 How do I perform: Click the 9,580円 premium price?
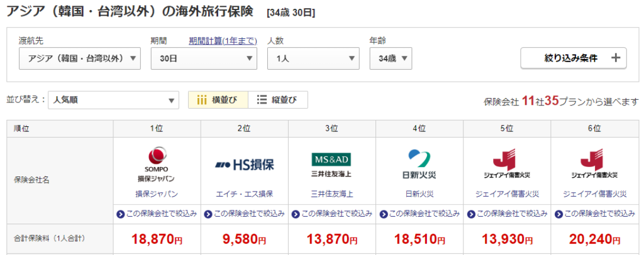point(245,239)
